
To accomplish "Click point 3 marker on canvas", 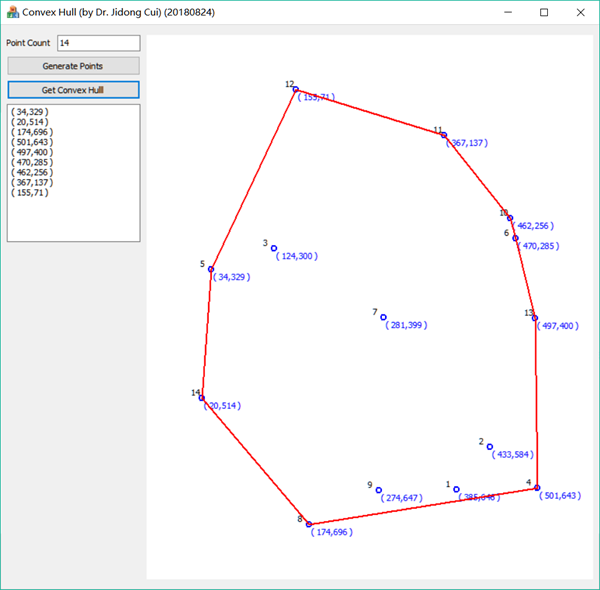I will pos(274,248).
